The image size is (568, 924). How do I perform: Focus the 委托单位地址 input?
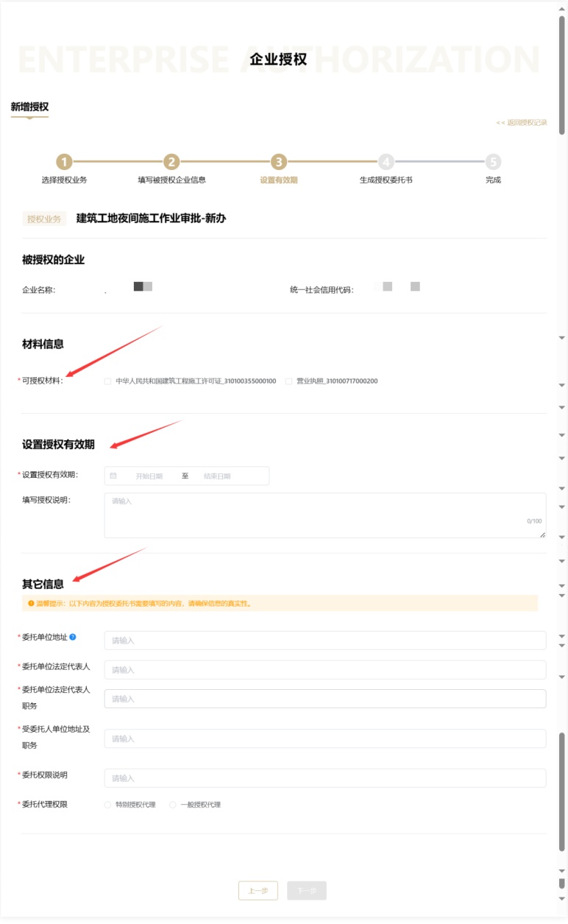[325, 641]
